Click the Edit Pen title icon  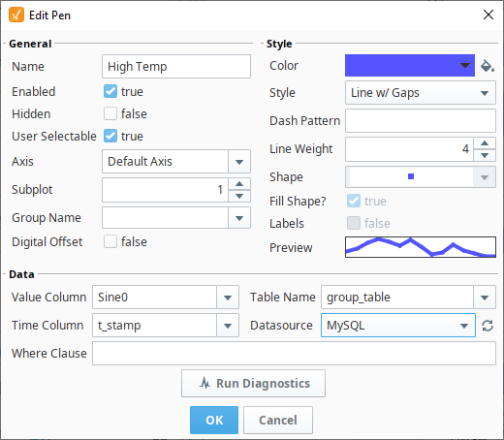tap(16, 16)
